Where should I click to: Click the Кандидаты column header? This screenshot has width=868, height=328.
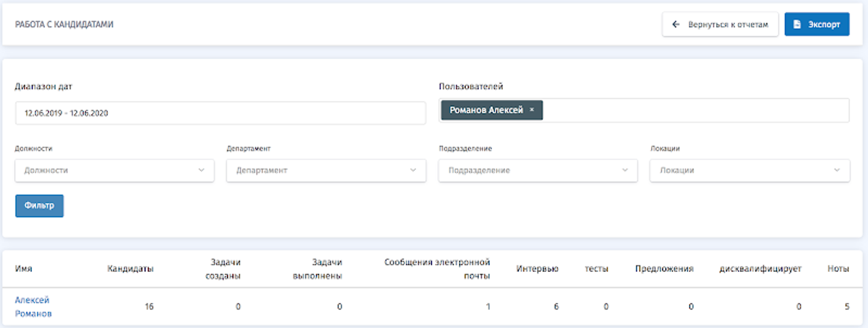pos(130,269)
